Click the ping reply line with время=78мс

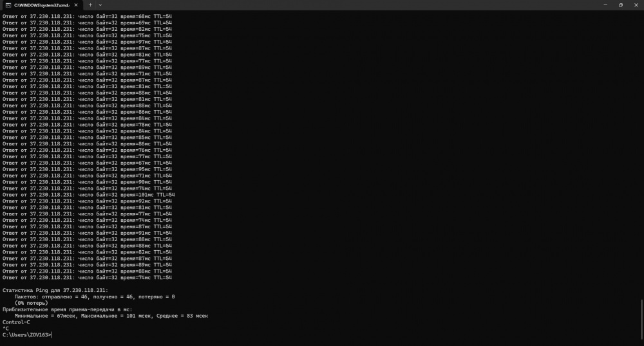point(87,125)
